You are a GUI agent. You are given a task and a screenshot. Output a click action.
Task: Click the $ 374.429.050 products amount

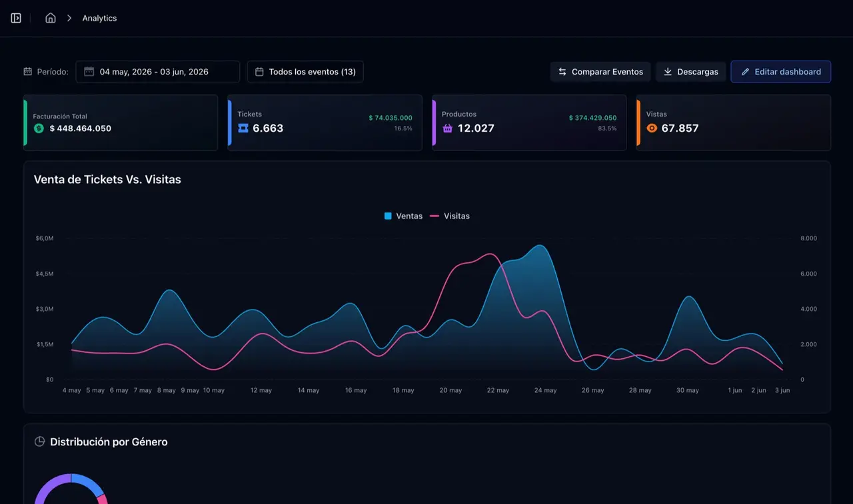(592, 118)
